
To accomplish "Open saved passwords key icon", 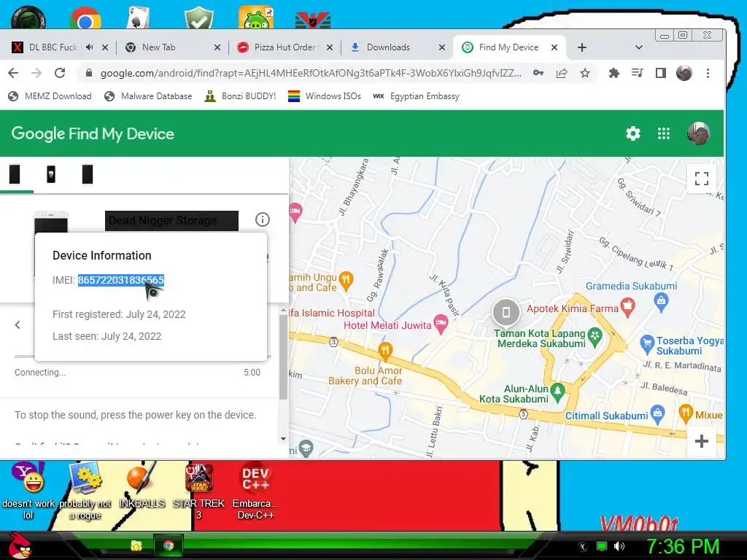I will pyautogui.click(x=538, y=73).
